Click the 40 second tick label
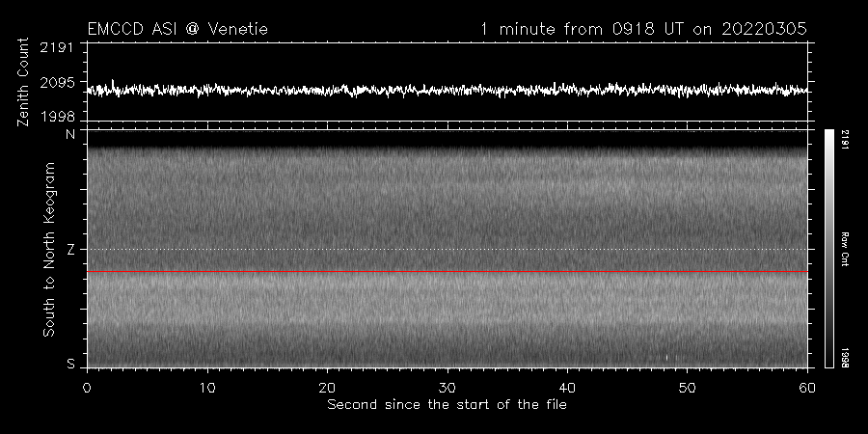The image size is (868, 434). pos(567,388)
